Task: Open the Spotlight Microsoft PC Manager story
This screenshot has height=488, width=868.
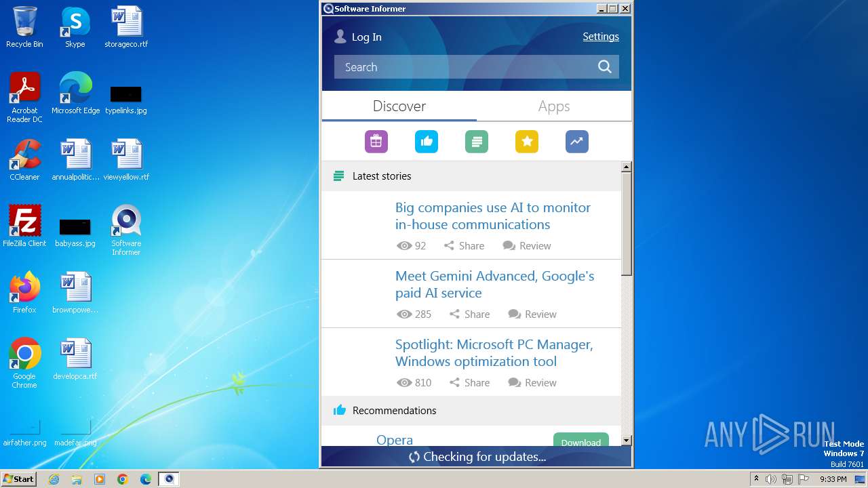Action: (x=494, y=352)
